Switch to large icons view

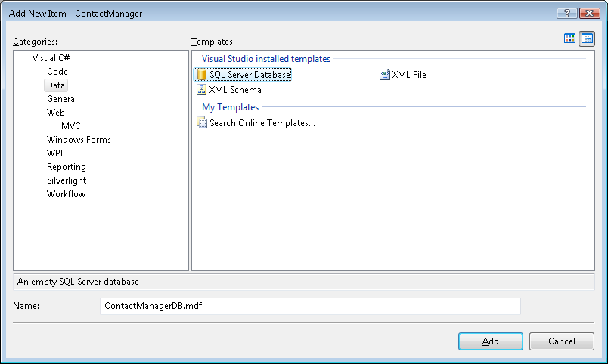point(570,39)
